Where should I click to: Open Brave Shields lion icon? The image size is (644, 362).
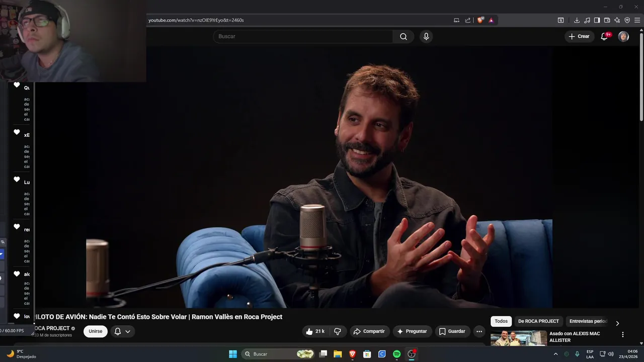(x=480, y=20)
